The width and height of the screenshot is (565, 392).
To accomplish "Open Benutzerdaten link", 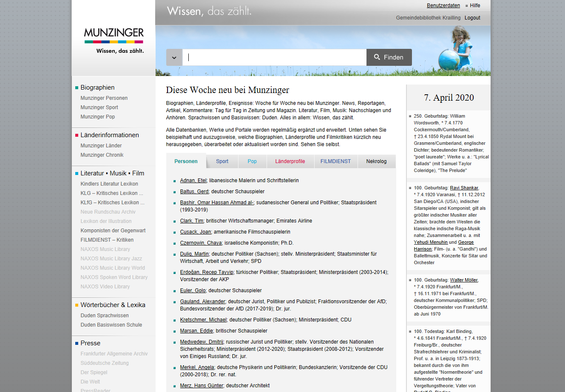I will pyautogui.click(x=443, y=6).
